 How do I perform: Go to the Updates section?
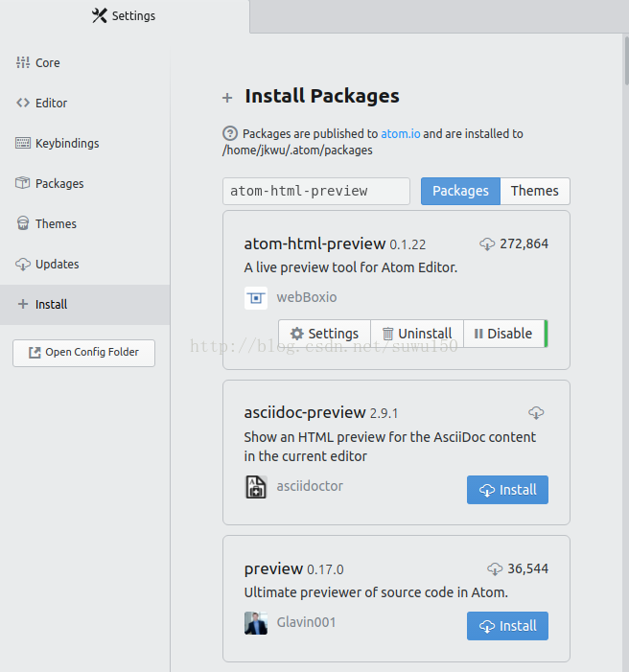pyautogui.click(x=85, y=264)
